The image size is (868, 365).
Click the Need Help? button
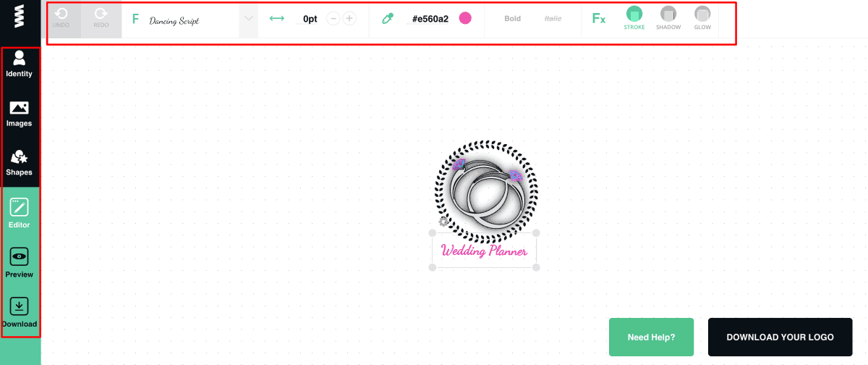coord(651,337)
